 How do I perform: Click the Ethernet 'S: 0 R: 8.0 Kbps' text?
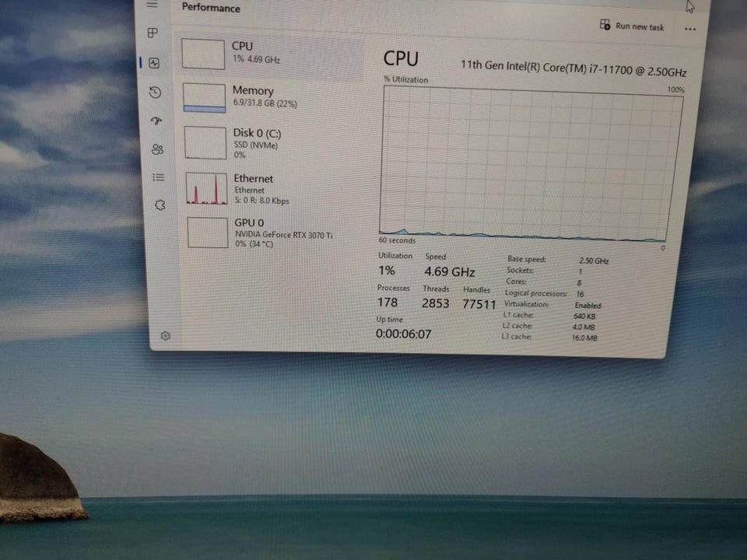coord(262,201)
